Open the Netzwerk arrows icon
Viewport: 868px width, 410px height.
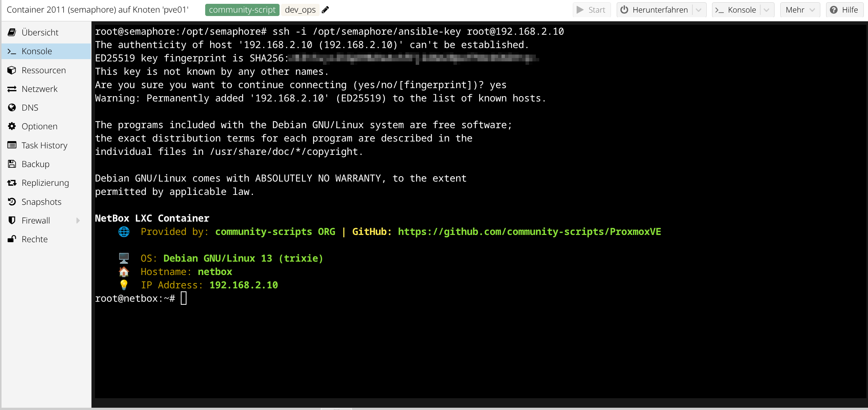pyautogui.click(x=12, y=89)
